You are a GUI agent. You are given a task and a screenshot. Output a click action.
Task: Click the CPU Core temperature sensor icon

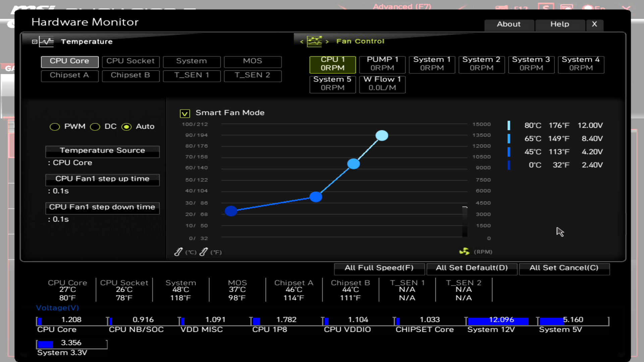[x=69, y=61]
